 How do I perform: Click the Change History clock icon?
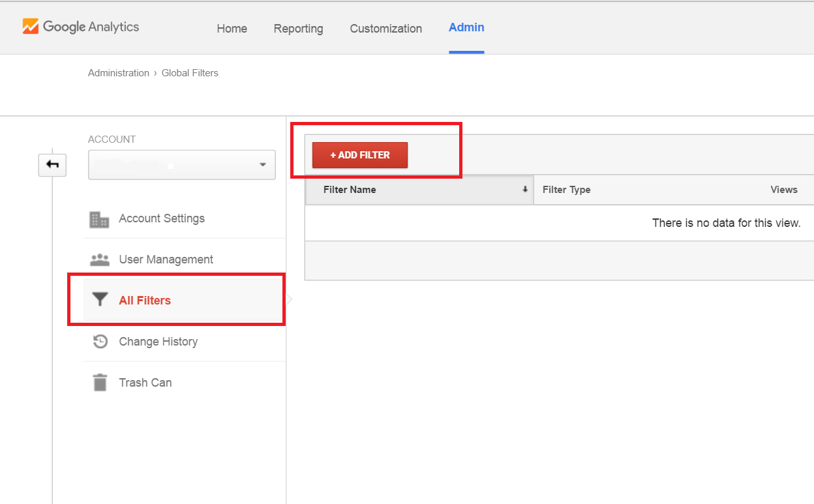tap(100, 342)
